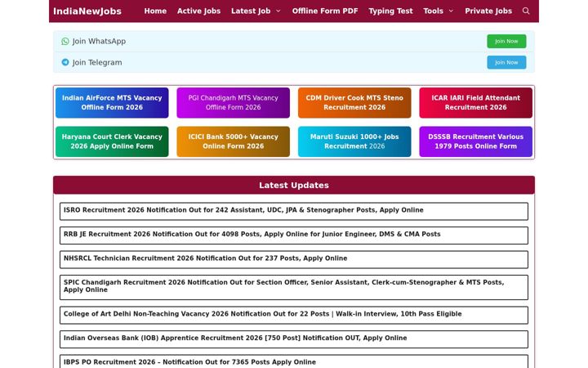Image resolution: width=588 pixels, height=368 pixels.
Task: Click the IndiaNewJobs site logo
Action: coord(87,11)
